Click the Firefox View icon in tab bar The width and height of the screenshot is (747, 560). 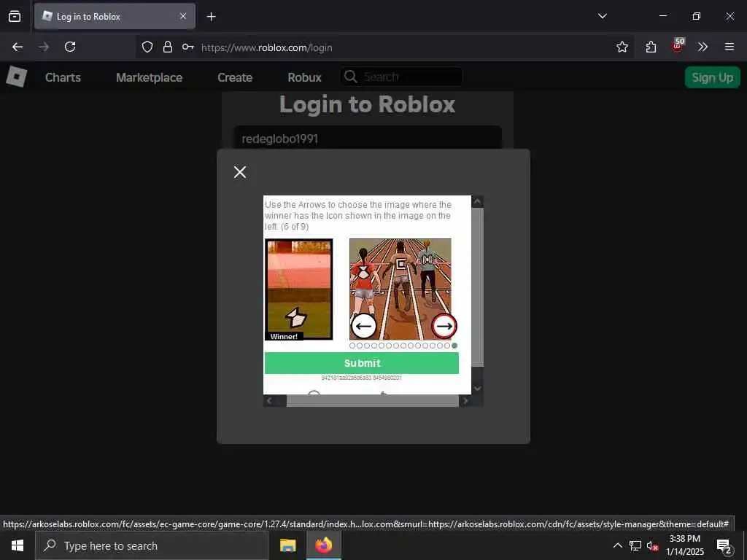pos(15,16)
